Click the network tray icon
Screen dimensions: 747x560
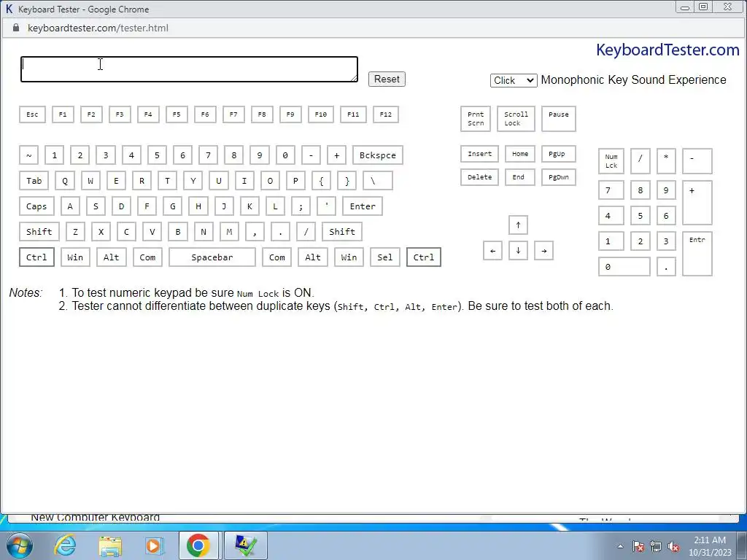pyautogui.click(x=656, y=547)
